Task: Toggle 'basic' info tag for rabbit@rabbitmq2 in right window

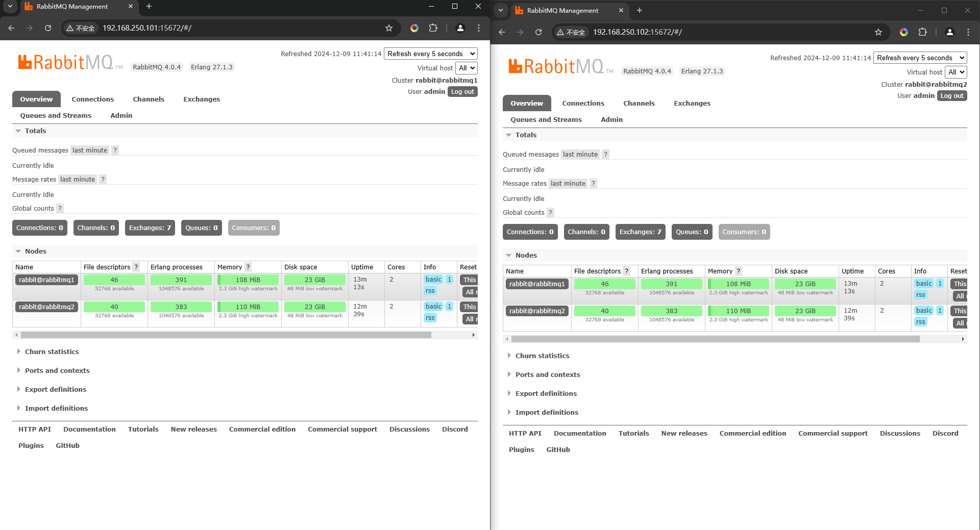Action: click(923, 311)
